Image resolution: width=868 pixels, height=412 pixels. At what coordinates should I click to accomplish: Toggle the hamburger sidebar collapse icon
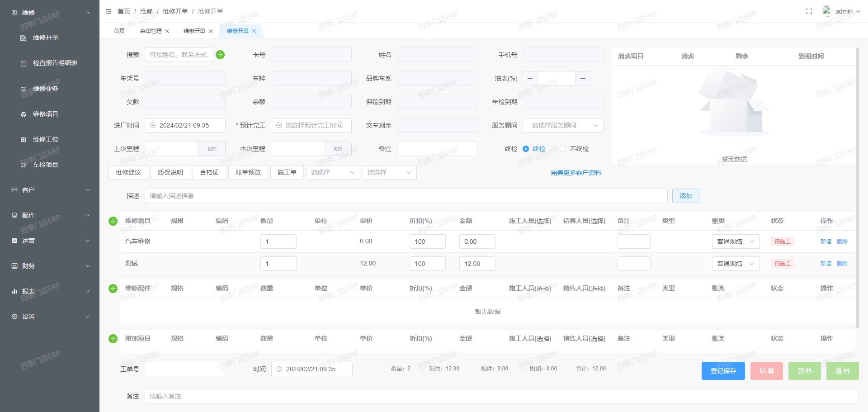[108, 11]
